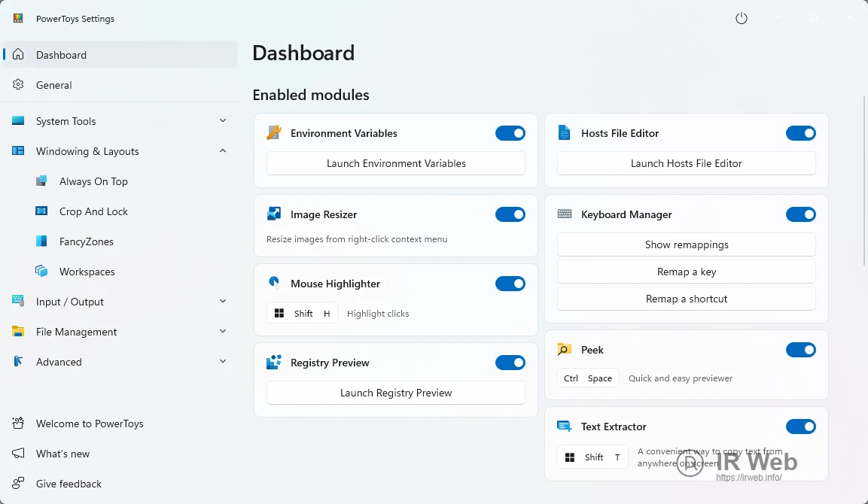Click the Give feedback link in sidebar

pyautogui.click(x=69, y=484)
